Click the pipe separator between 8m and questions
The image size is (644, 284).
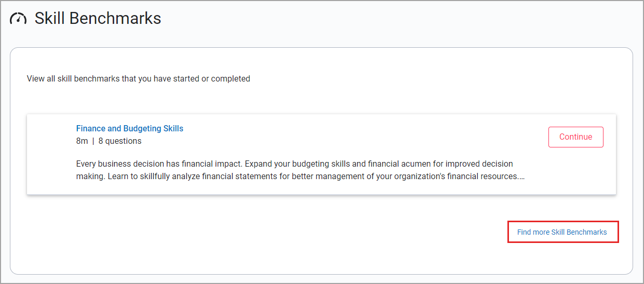(93, 141)
